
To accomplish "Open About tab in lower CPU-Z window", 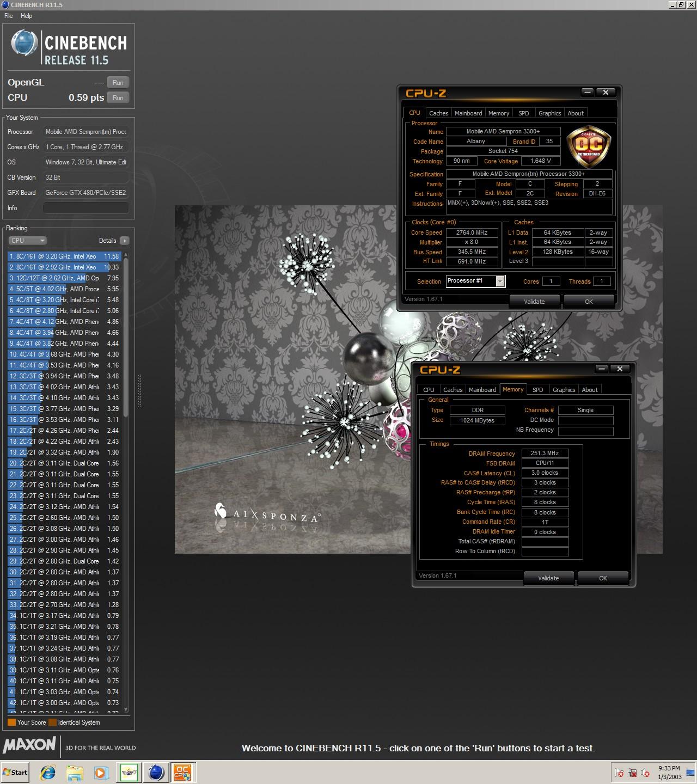I will coord(590,390).
